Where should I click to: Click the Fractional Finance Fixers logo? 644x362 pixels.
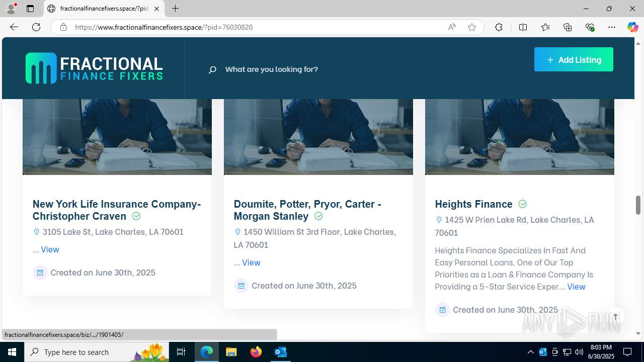tap(94, 68)
